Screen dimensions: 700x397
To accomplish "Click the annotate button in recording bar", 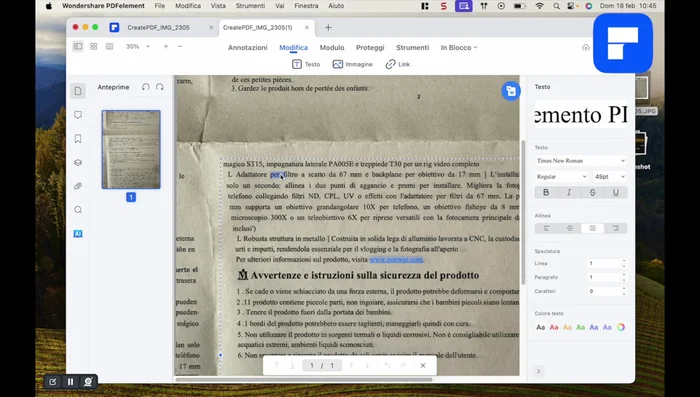I will [x=53, y=382].
